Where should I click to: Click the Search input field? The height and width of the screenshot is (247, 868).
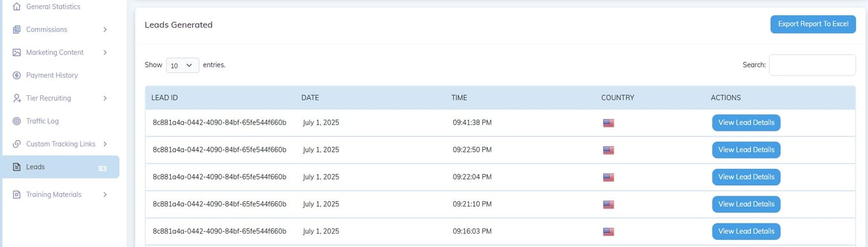(x=812, y=65)
